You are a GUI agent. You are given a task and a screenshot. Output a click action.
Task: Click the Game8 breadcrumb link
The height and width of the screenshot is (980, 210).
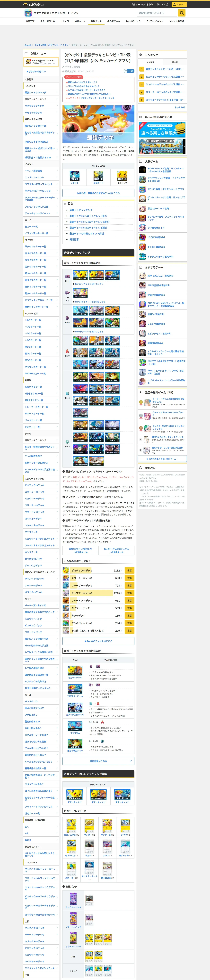coord(28,45)
